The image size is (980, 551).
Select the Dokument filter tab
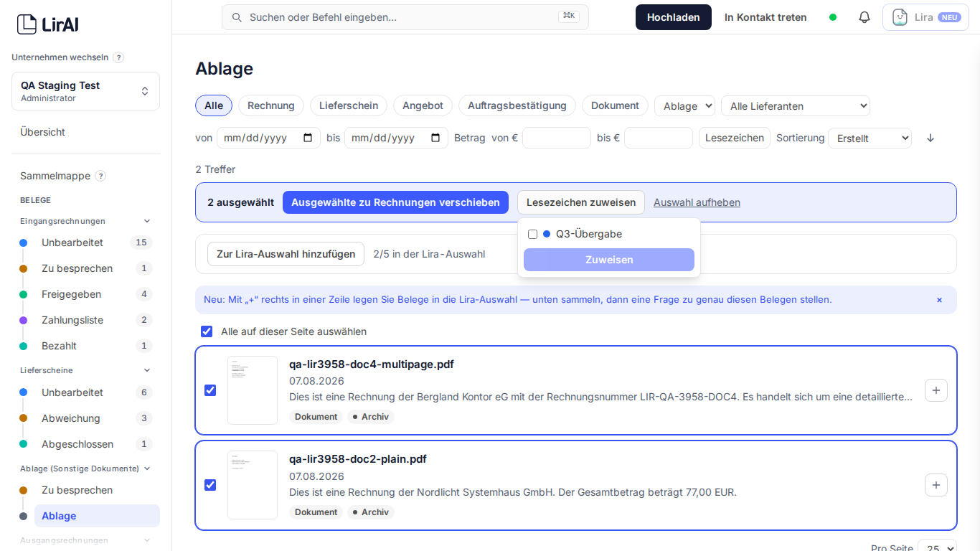[615, 105]
